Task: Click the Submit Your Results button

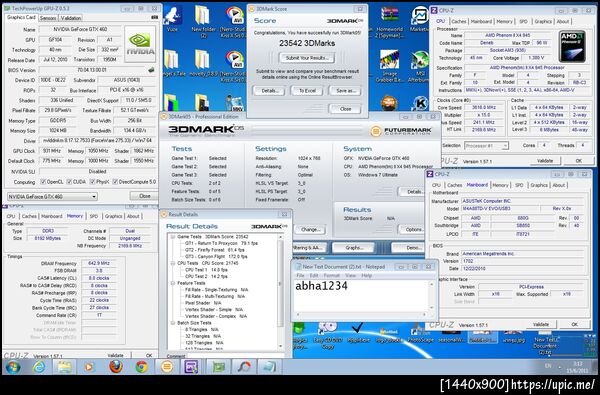Action: (x=307, y=58)
